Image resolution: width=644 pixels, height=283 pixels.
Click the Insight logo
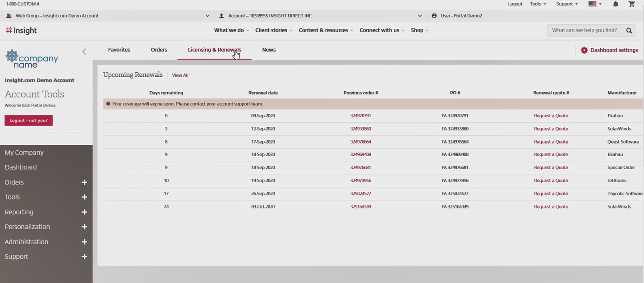(21, 30)
